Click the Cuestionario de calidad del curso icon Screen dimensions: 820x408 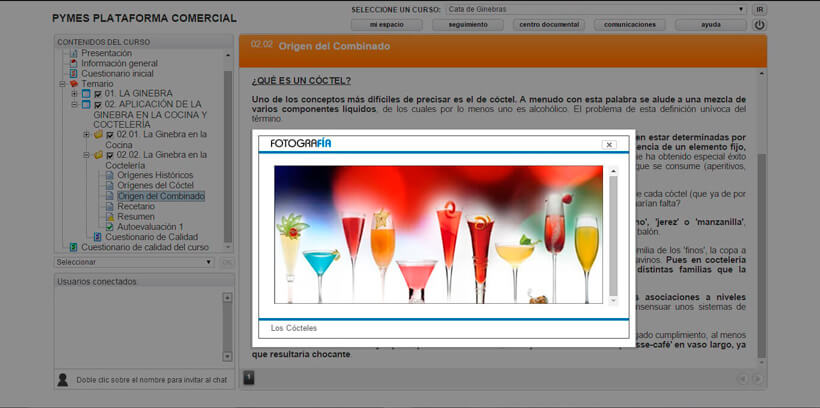tap(74, 247)
